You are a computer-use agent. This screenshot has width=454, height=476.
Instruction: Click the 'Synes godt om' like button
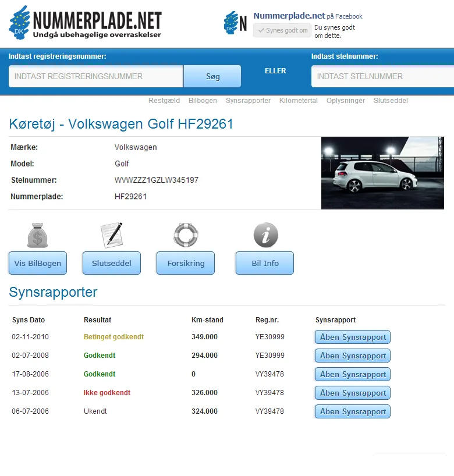click(x=282, y=30)
